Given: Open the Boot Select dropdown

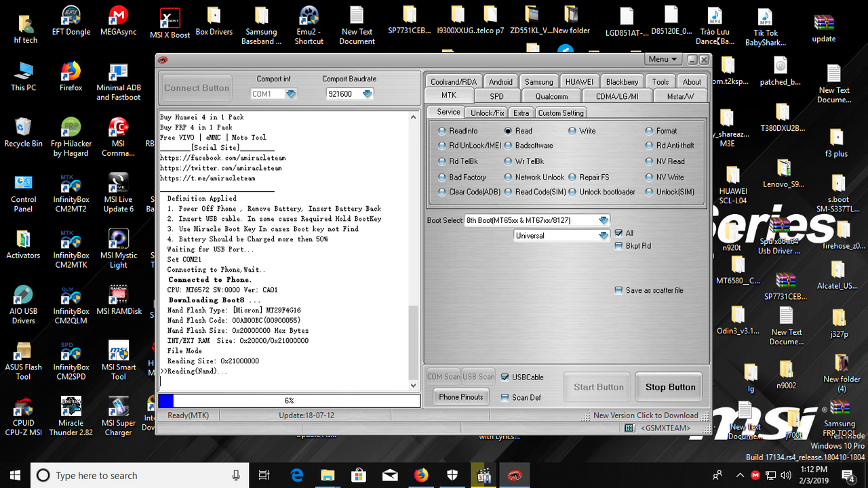Looking at the screenshot, I should click(x=604, y=220).
